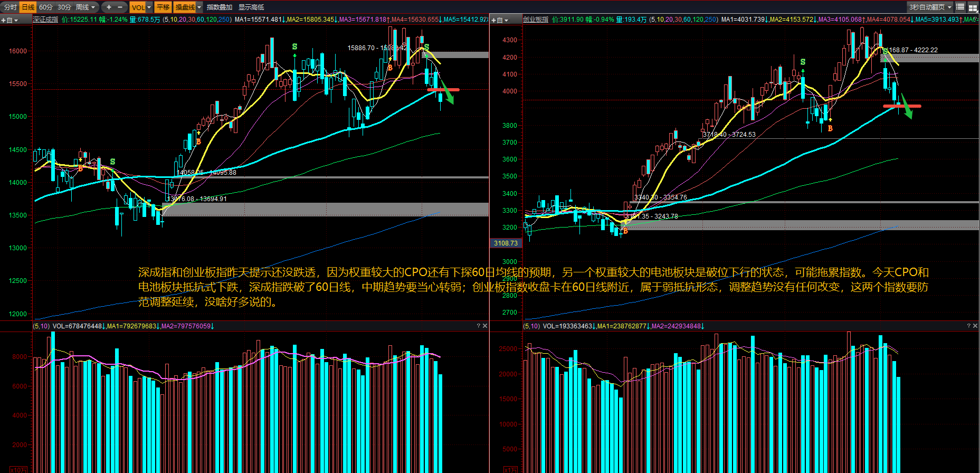The image size is (980, 473).
Task: Switch to the 分时 tab
Action: coord(10,7)
